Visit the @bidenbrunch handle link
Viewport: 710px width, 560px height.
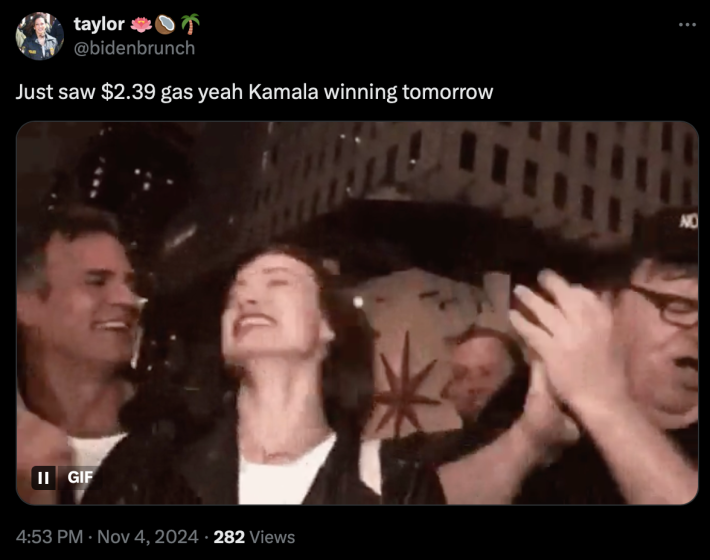(x=134, y=48)
